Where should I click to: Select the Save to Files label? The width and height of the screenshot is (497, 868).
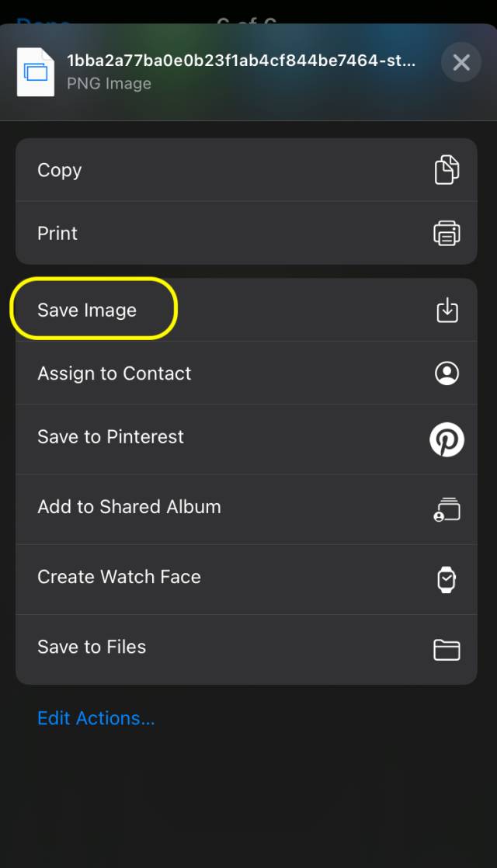92,647
